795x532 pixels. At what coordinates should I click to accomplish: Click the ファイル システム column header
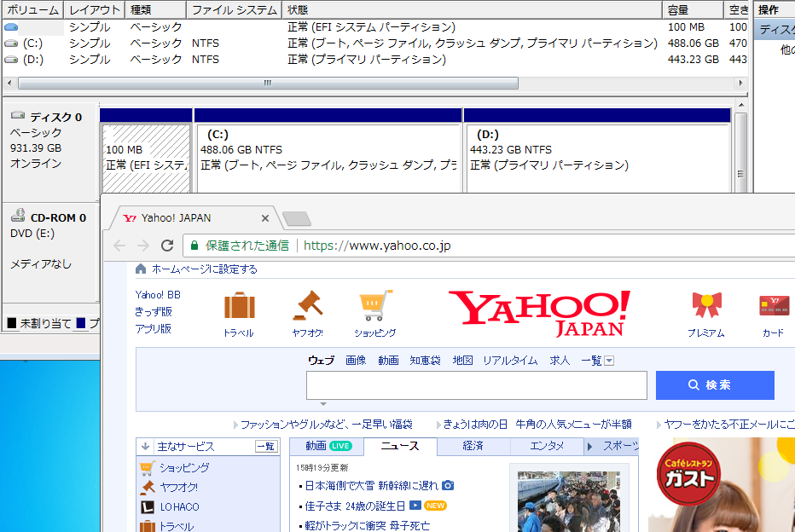[x=235, y=9]
